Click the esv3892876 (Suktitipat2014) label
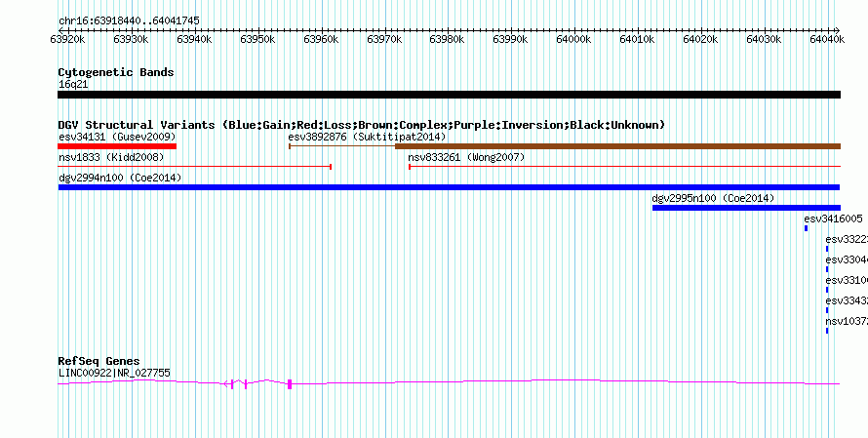868x438 pixels. click(x=367, y=137)
